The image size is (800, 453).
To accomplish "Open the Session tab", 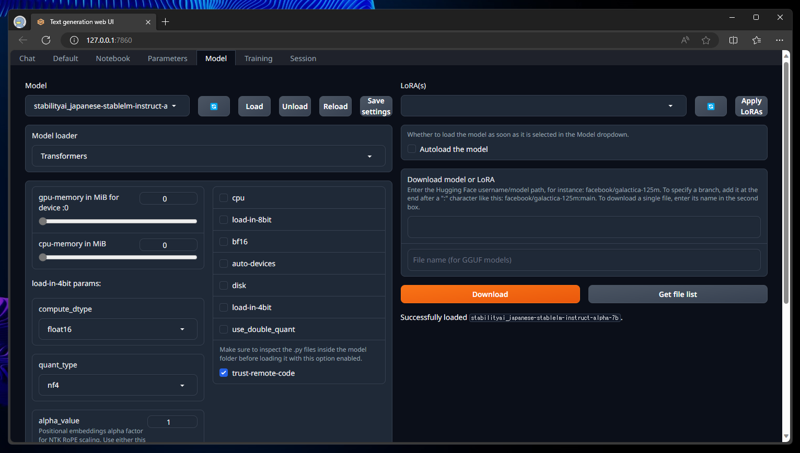I will (x=303, y=58).
